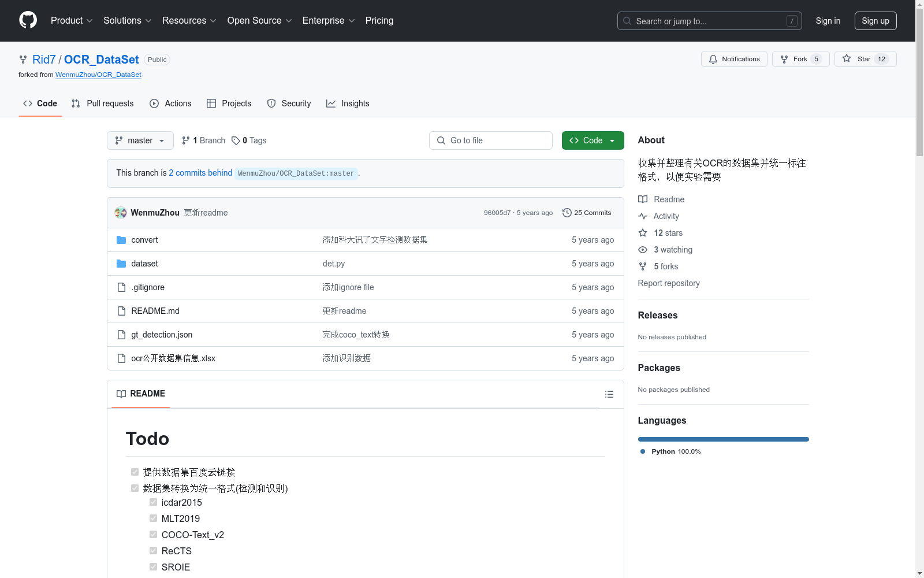Toggle the icdar2015 checkbox
The image size is (924, 578).
click(154, 502)
